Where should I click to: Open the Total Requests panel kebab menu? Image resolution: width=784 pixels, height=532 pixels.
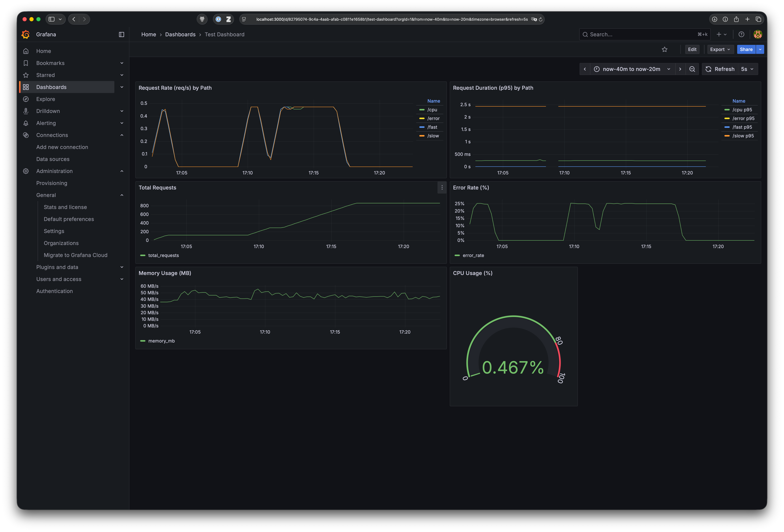(x=442, y=187)
